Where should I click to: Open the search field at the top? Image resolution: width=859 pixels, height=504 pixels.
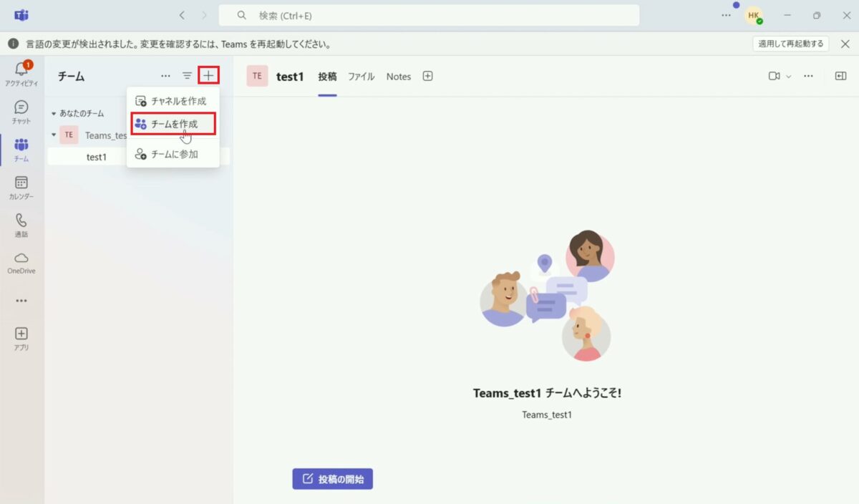coord(429,14)
